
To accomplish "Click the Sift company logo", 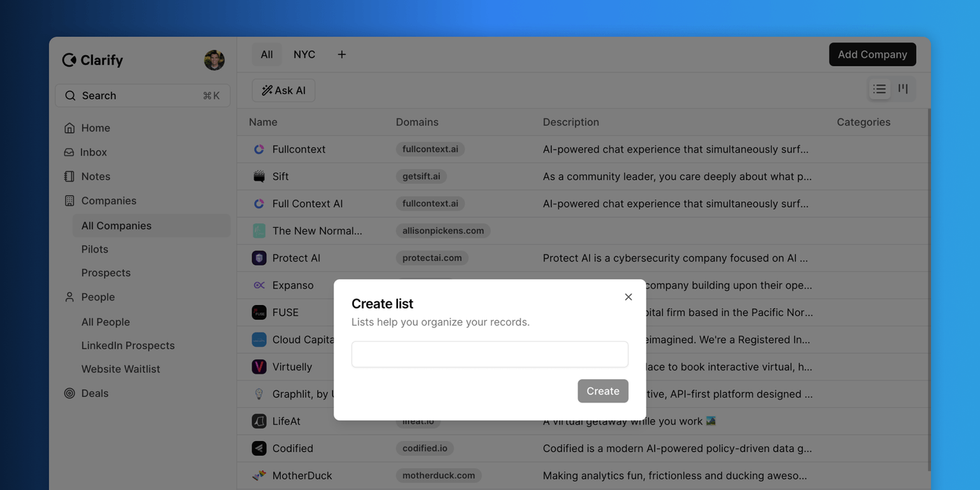I will [259, 177].
